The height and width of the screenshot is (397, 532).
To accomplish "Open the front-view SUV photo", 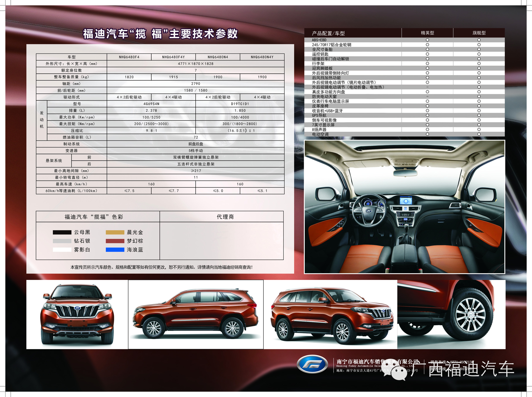I will pyautogui.click(x=77, y=314).
